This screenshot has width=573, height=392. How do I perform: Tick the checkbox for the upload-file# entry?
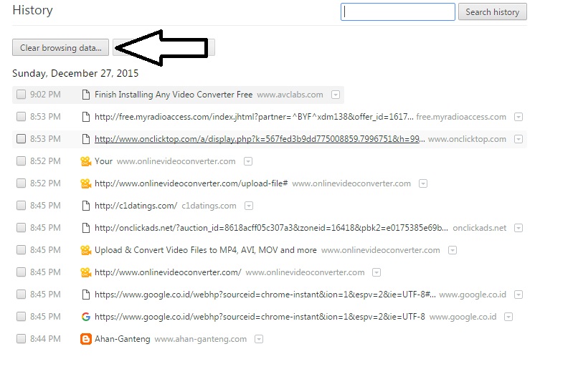pos(22,183)
